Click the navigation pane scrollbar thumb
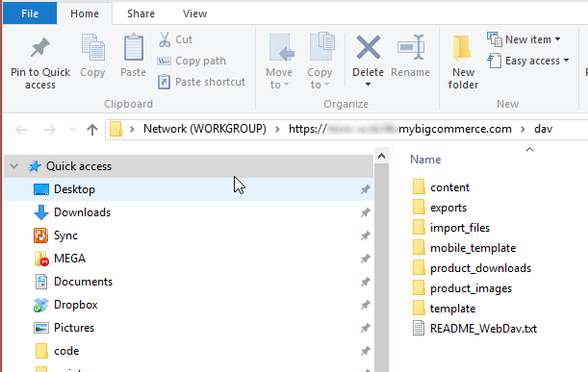Viewport: 588px width, 372px height. point(381,268)
